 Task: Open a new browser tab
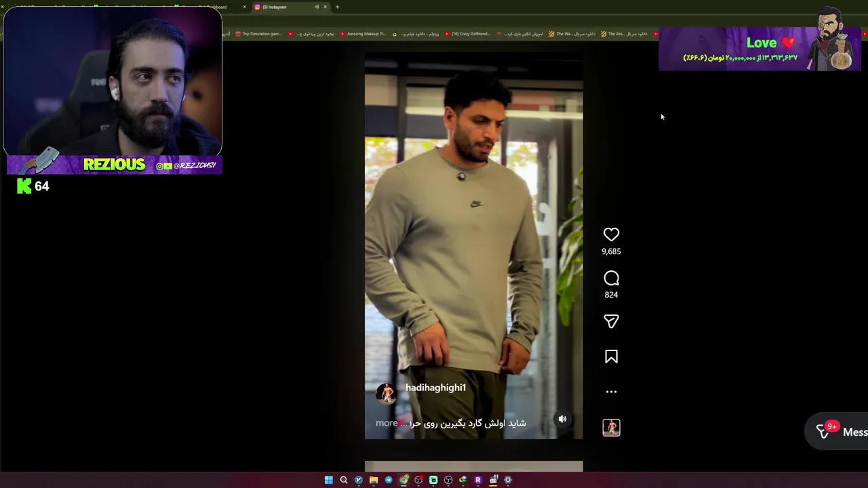tap(337, 7)
